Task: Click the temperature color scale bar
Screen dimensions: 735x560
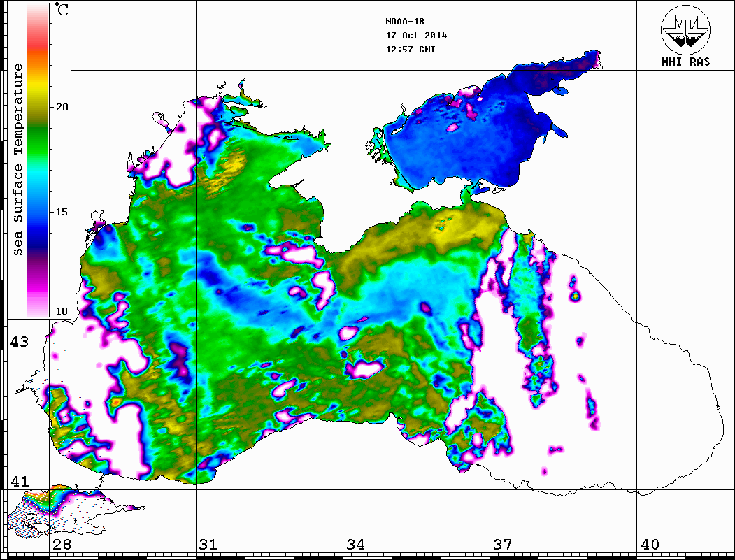Action: pyautogui.click(x=38, y=160)
